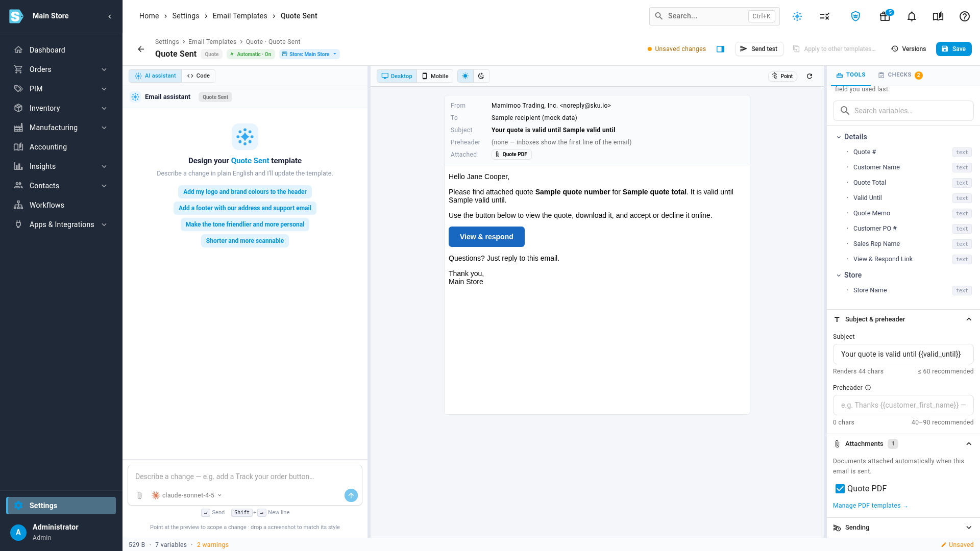Click the Save button
Viewport: 980px width, 551px height.
coord(953,49)
